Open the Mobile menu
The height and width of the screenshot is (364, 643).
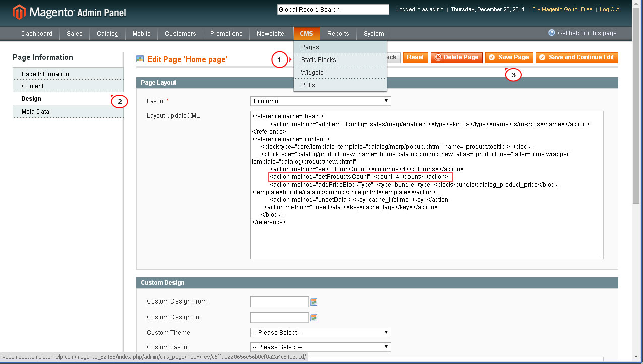tap(142, 34)
